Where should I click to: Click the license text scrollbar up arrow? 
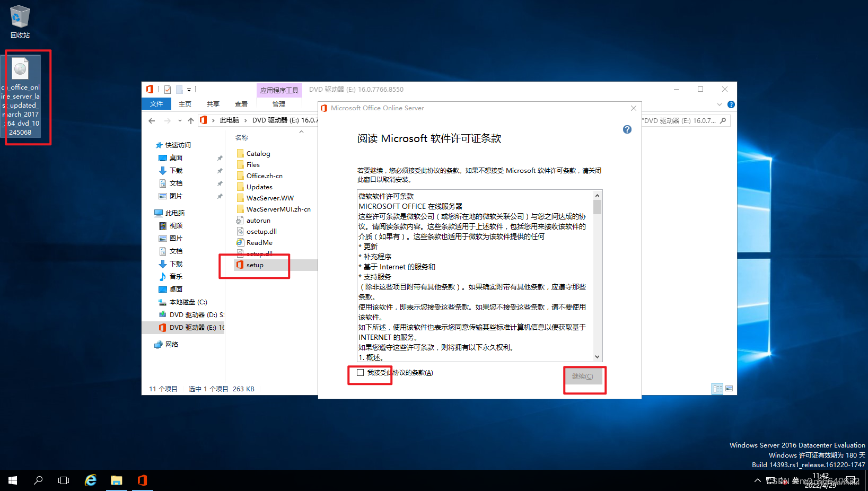pos(598,195)
